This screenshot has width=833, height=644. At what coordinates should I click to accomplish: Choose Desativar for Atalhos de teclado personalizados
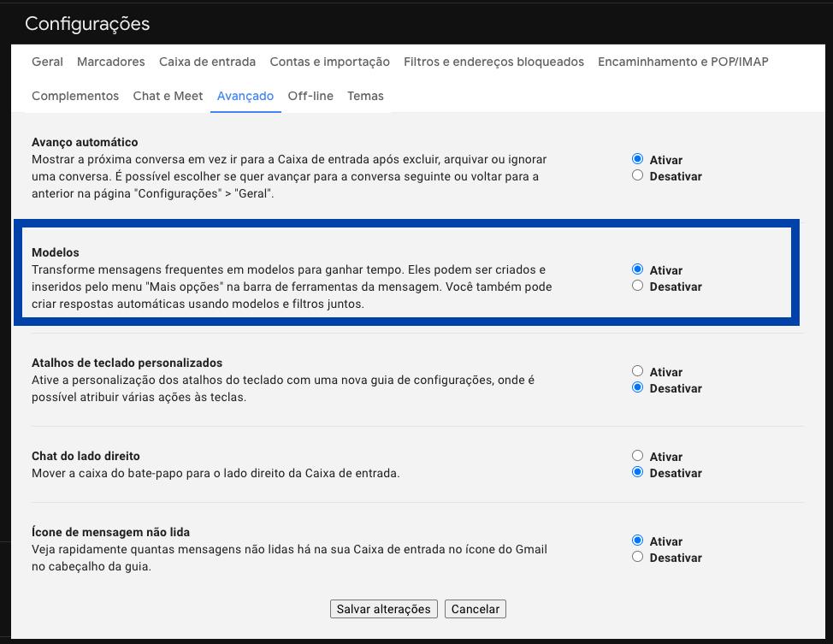[637, 387]
